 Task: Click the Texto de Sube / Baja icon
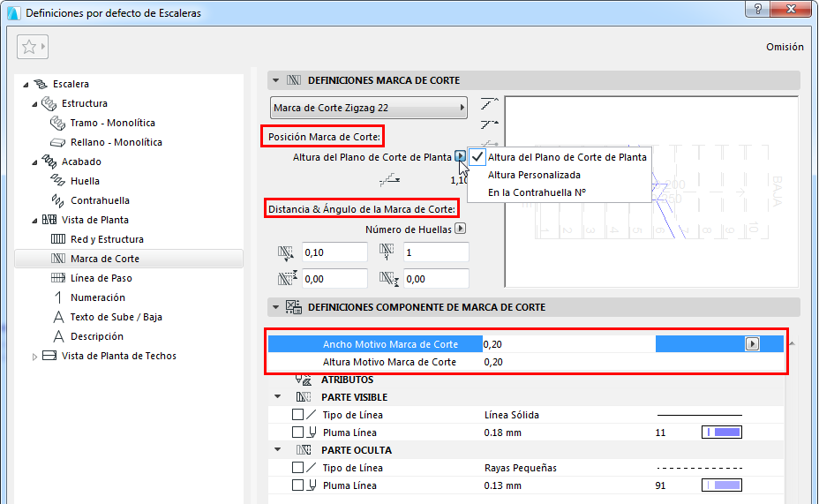pyautogui.click(x=58, y=317)
